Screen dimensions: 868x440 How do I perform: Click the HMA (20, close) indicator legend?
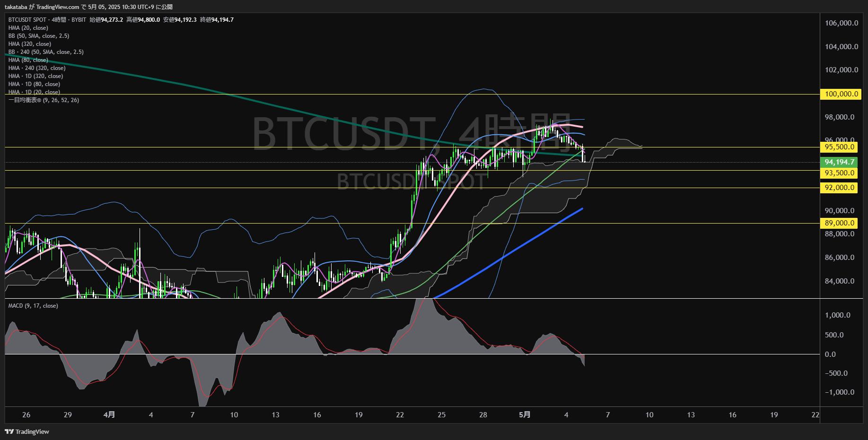(x=28, y=28)
